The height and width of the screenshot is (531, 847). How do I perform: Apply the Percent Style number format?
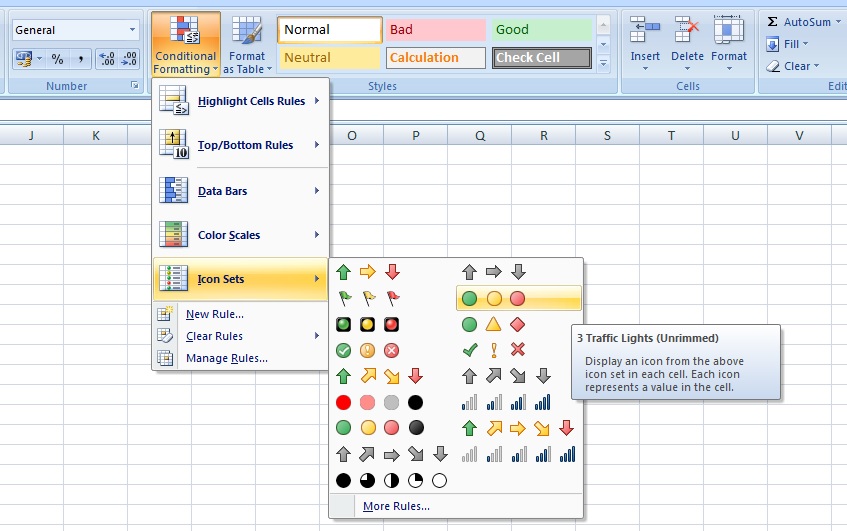[x=57, y=59]
